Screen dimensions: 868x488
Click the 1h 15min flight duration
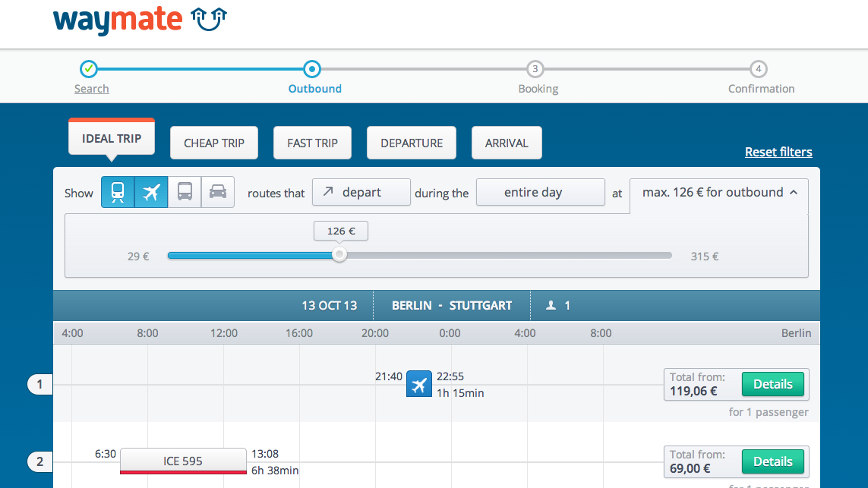[x=460, y=393]
